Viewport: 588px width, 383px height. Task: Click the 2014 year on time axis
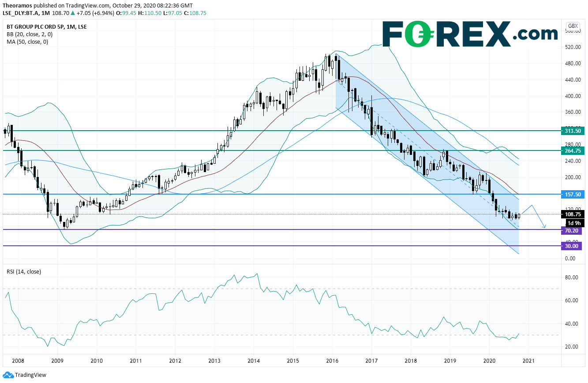coord(254,360)
